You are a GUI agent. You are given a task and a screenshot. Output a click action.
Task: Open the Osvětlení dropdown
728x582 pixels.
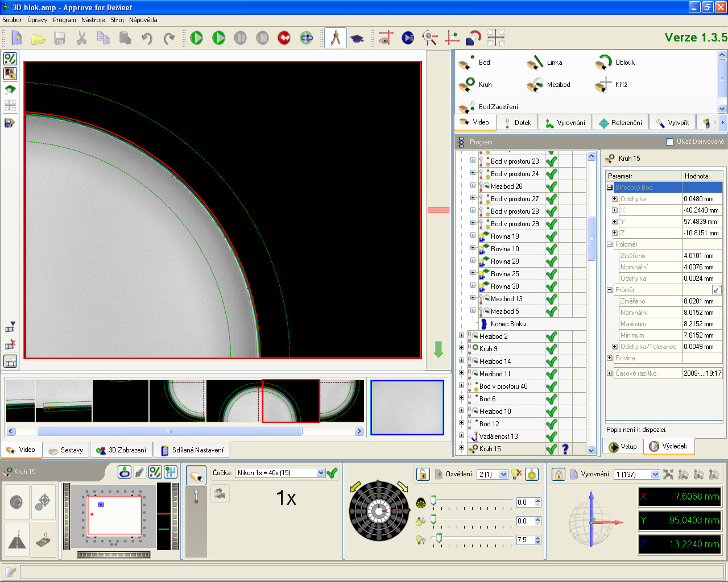coord(503,475)
